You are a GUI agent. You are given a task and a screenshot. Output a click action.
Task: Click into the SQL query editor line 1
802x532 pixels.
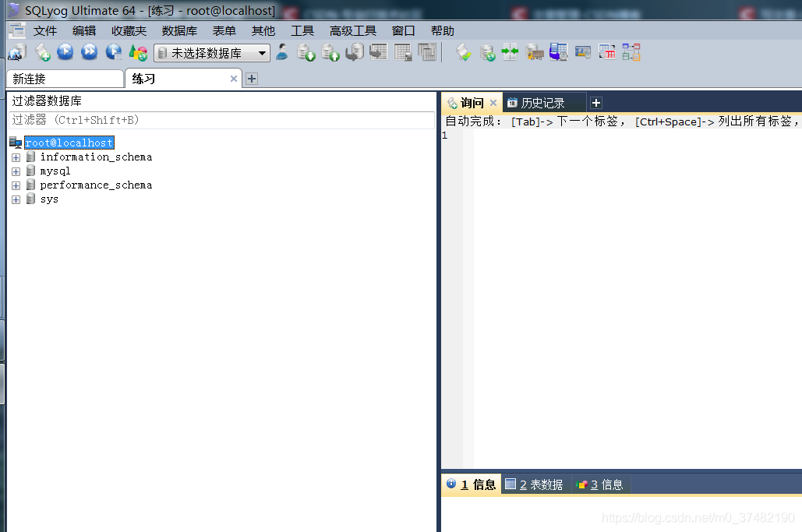[x=637, y=136]
